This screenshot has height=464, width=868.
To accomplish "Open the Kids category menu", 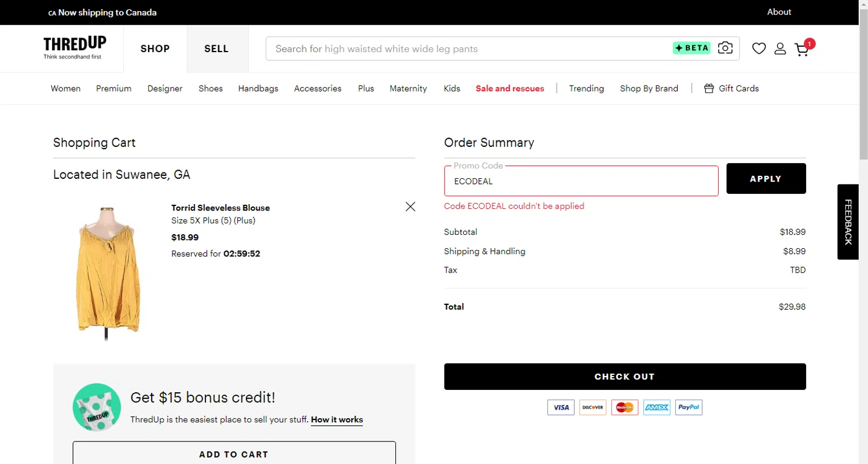I will point(452,89).
